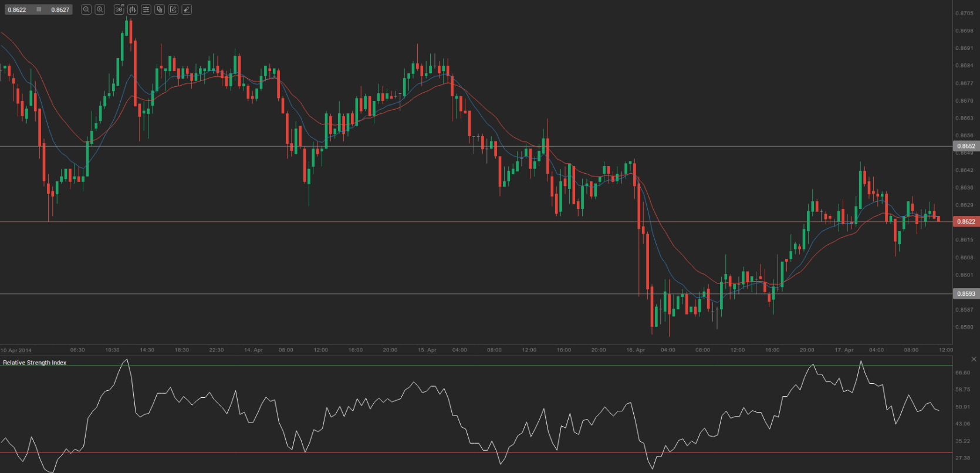Click the square between bid and ask

[39, 9]
